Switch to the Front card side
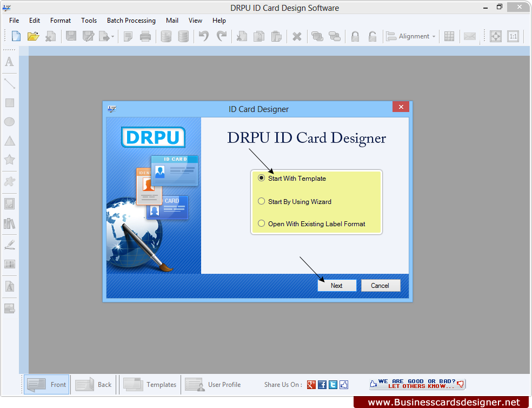 pyautogui.click(x=46, y=385)
